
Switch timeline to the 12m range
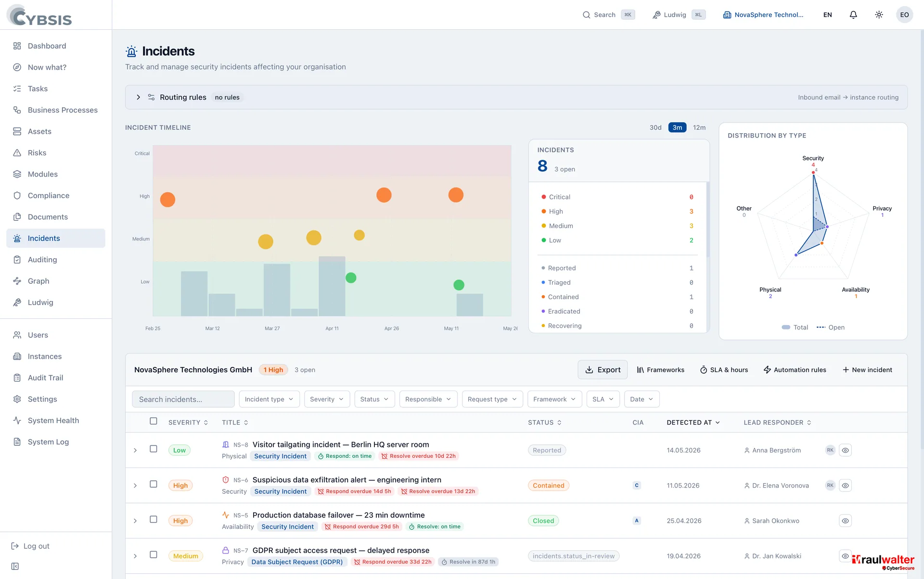tap(699, 127)
